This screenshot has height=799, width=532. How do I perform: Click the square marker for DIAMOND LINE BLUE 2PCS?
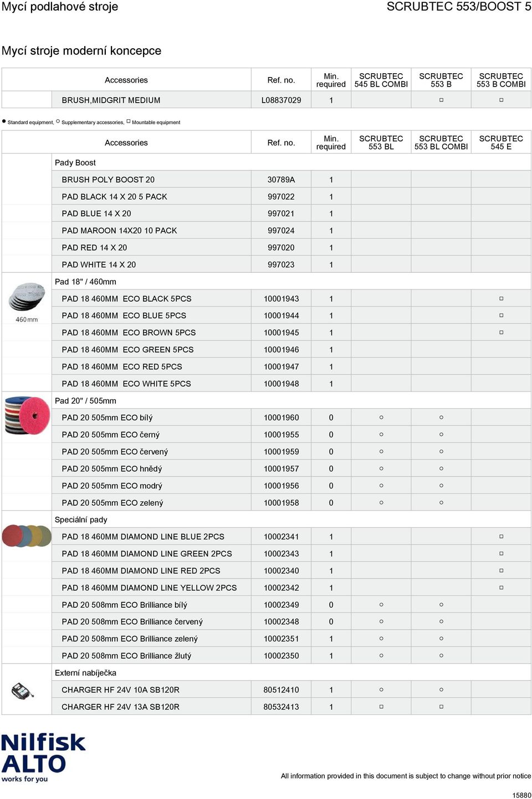501,537
